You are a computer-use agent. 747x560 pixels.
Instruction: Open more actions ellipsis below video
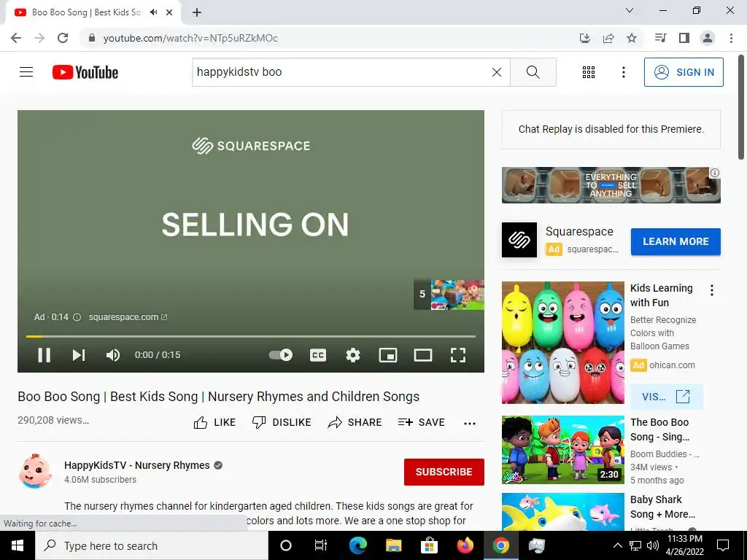[x=470, y=424]
